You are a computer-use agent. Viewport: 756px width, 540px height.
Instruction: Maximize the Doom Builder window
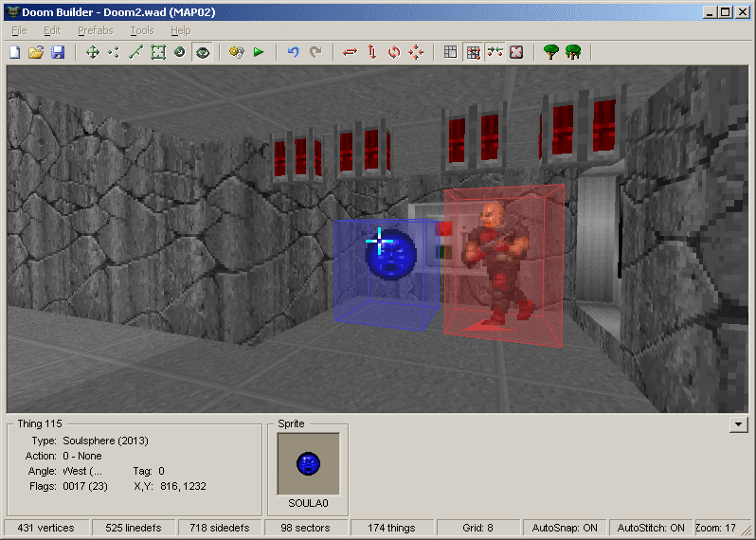(x=726, y=12)
